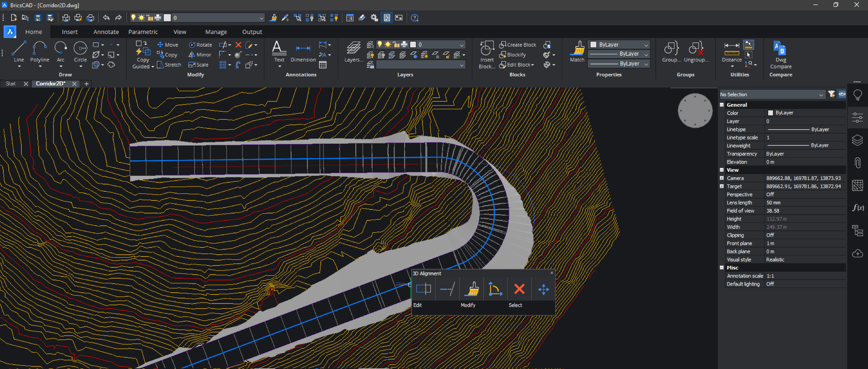Click the Create Block button
Screen dimensions: 868x369
point(518,44)
